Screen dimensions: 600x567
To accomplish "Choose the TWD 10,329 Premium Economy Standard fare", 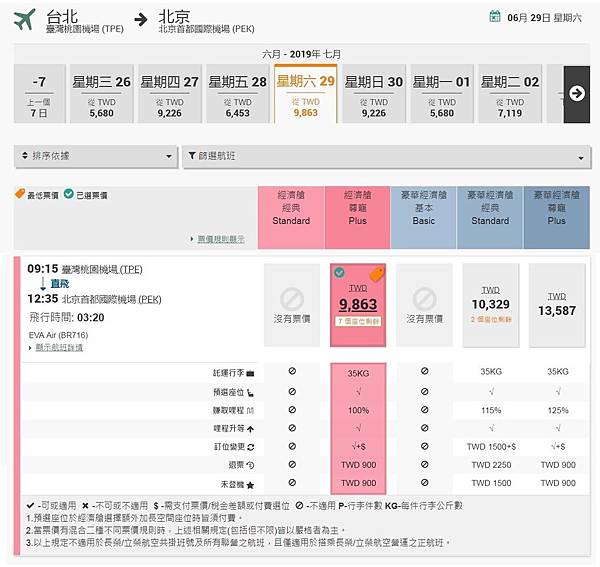I will click(x=491, y=305).
